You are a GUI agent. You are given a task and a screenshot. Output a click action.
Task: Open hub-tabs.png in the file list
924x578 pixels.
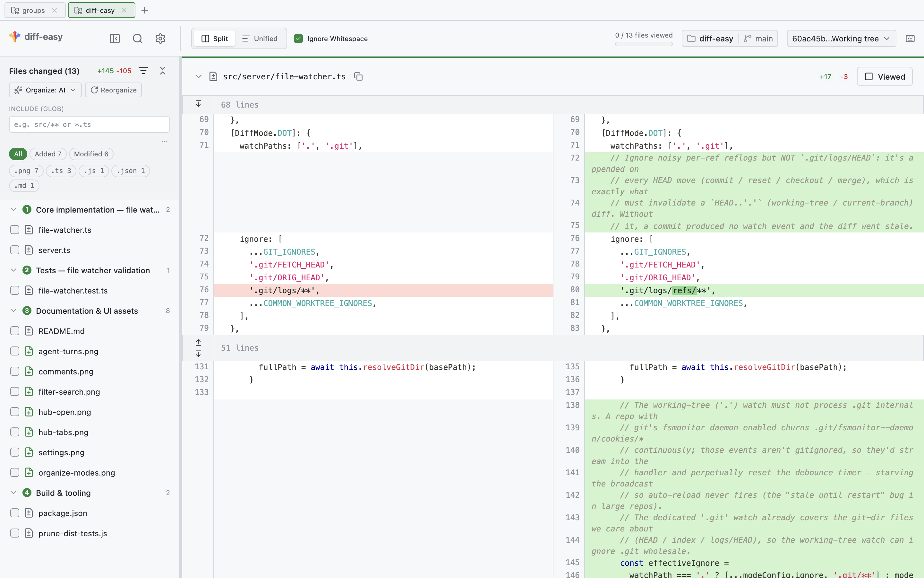64,432
